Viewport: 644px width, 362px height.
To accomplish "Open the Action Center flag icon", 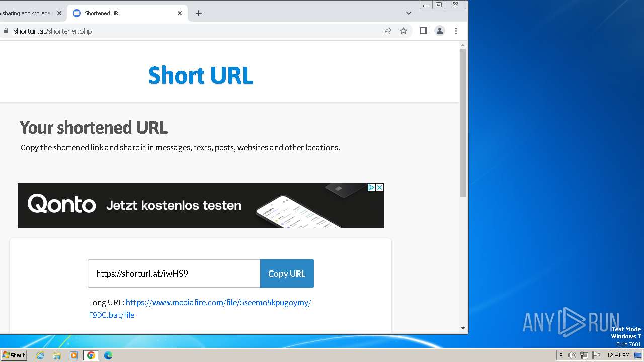I will point(596,355).
